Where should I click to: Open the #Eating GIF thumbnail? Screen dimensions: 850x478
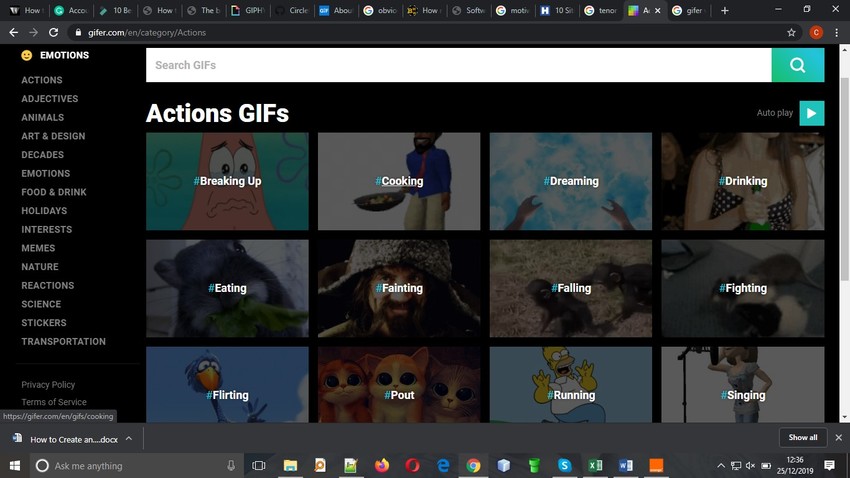point(227,288)
